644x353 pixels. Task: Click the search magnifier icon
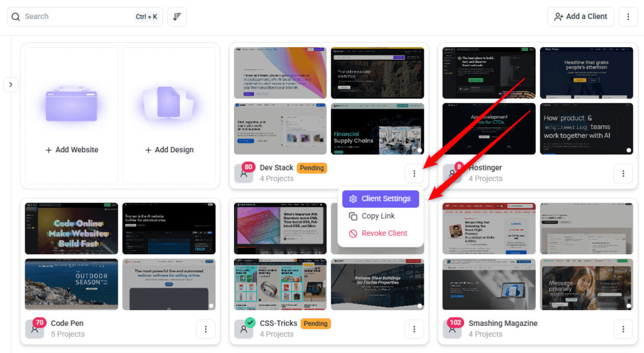[16, 17]
